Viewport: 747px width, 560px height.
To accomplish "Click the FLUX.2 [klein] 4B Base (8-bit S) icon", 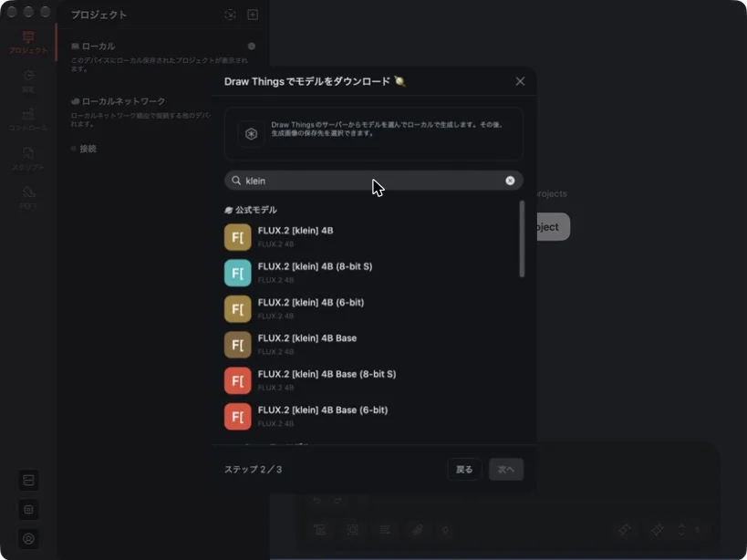I will click(x=238, y=380).
